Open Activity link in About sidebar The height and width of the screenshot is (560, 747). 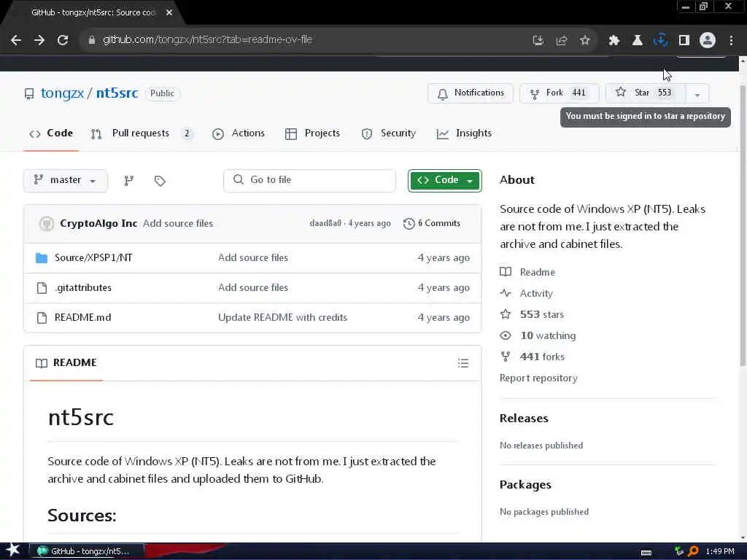pos(527,293)
